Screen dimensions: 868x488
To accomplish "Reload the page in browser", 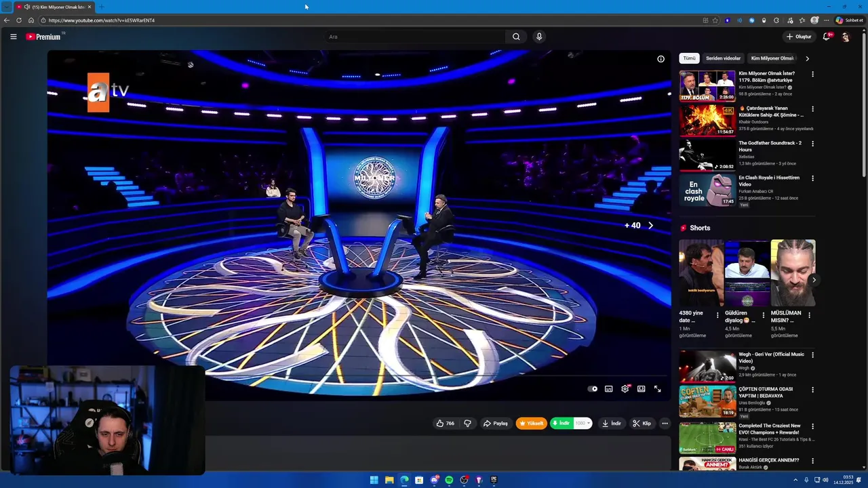I will [x=19, y=20].
